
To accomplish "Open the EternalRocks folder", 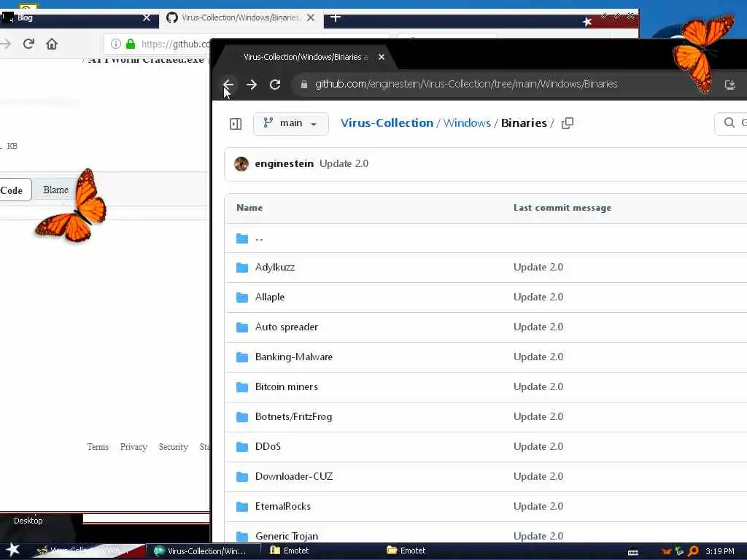I will [x=283, y=506].
